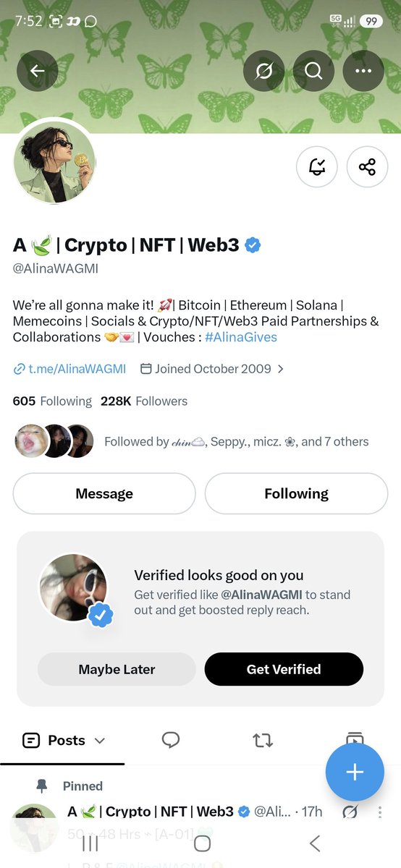The width and height of the screenshot is (401, 868).
Task: Tap the share profile icon
Action: click(367, 167)
